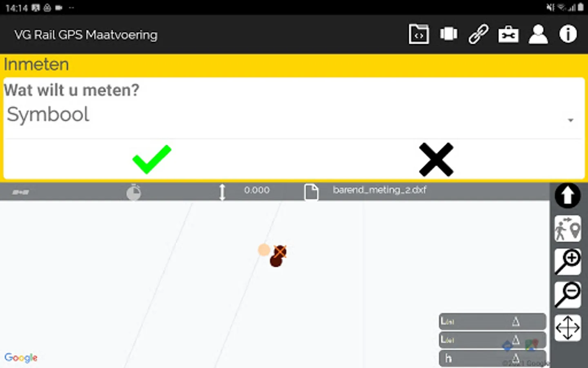Tap the north-up arrow button
The image size is (588, 368).
click(x=568, y=196)
